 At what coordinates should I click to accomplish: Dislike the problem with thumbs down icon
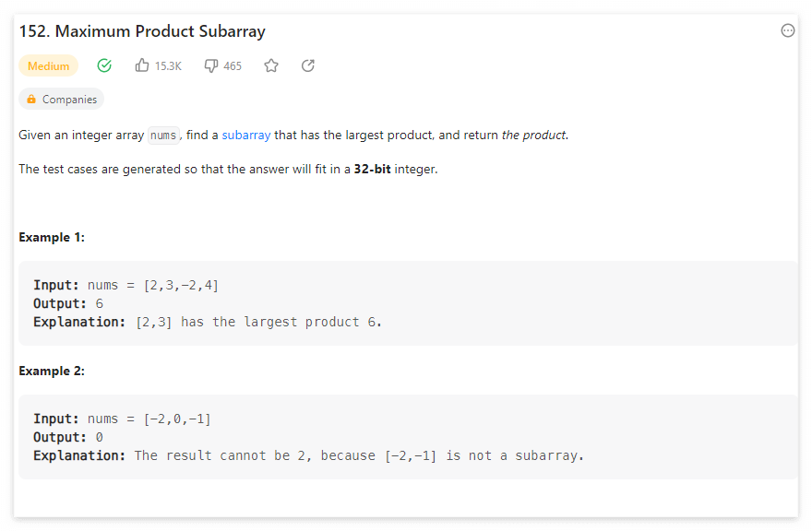click(x=210, y=65)
